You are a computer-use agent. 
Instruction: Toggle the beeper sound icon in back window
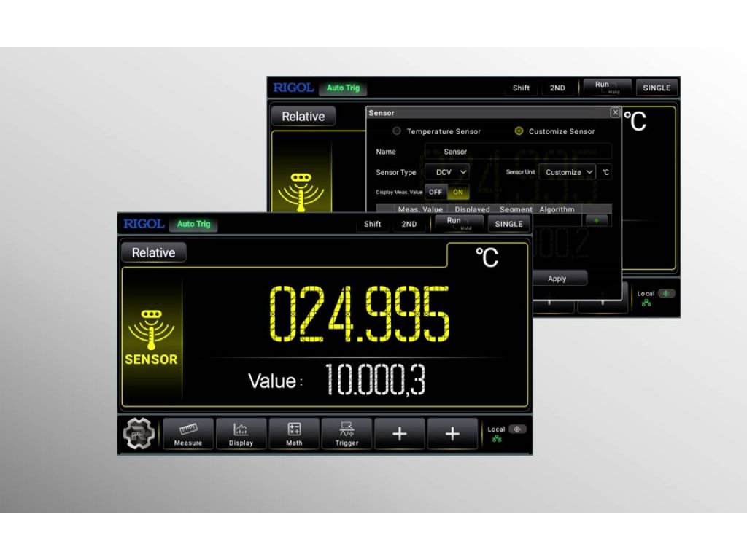coord(667,293)
